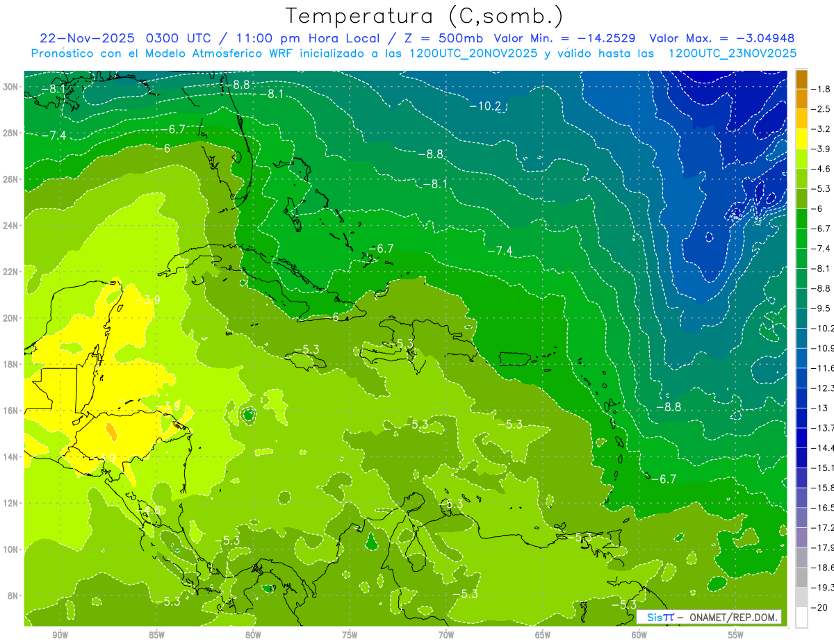The height and width of the screenshot is (644, 834).
Task: Click the 14N latitude axis label
Action: tap(12, 457)
